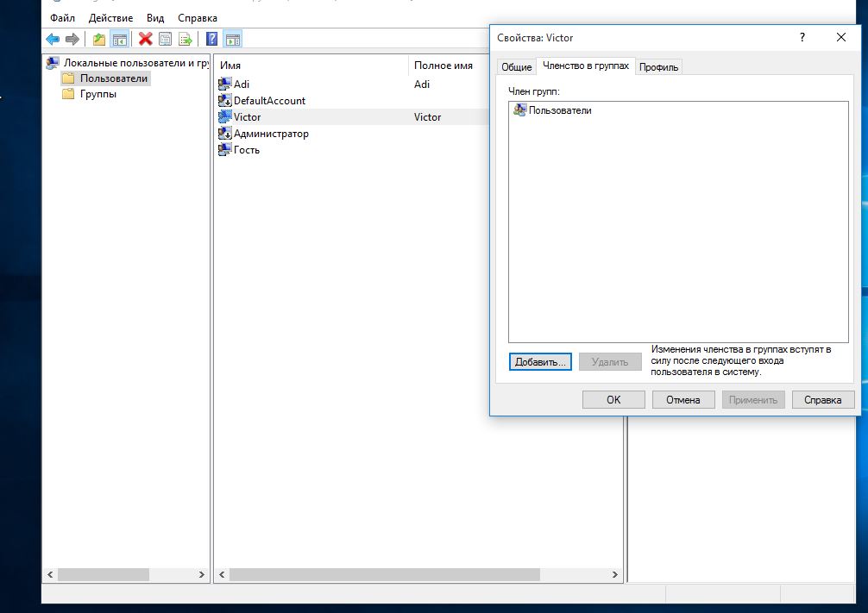Click the blue Back arrow in toolbar
The image size is (868, 613).
[53, 39]
